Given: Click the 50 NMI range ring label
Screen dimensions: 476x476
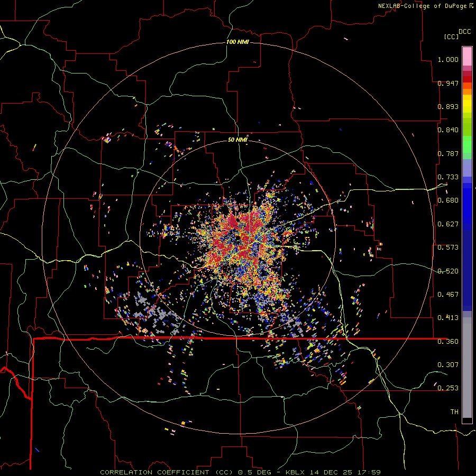Looking at the screenshot, I should tap(237, 140).
